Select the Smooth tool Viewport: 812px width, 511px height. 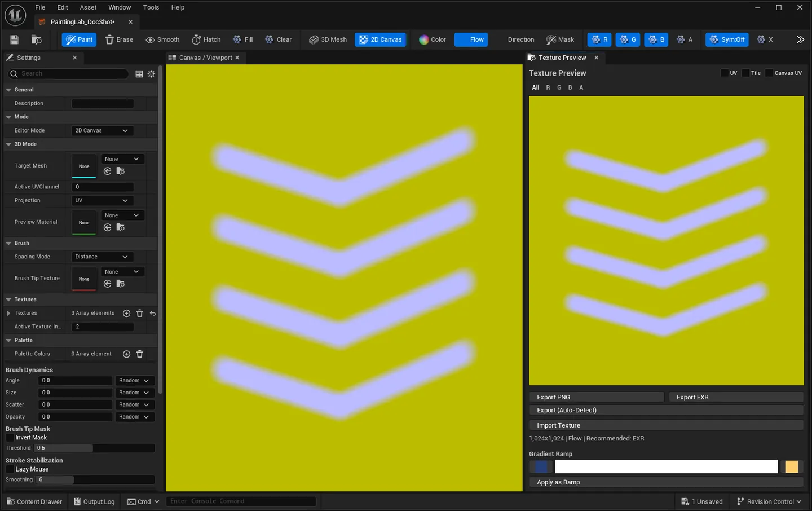[162, 39]
